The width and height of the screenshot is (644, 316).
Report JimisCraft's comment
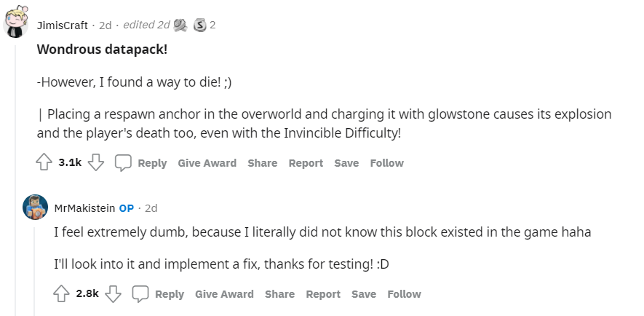coord(306,163)
